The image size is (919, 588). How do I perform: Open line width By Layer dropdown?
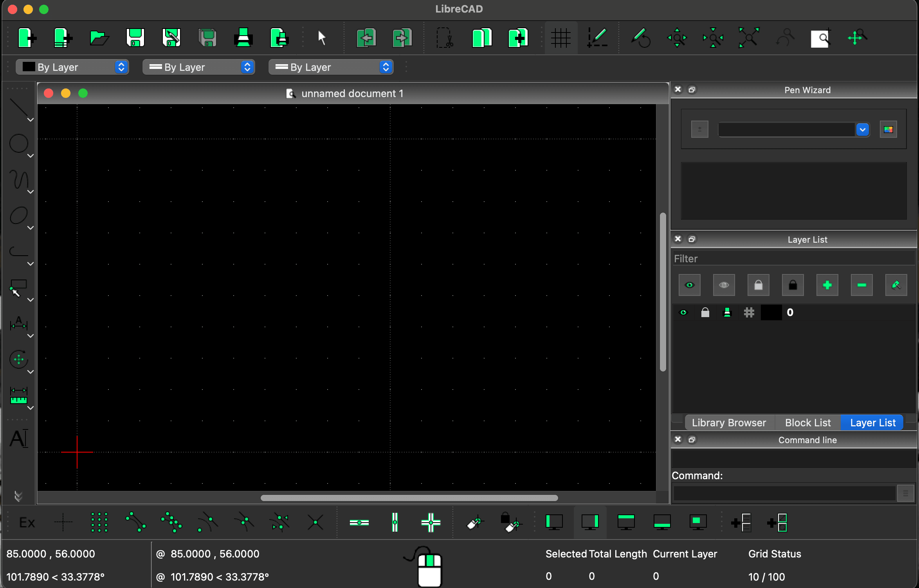point(199,67)
